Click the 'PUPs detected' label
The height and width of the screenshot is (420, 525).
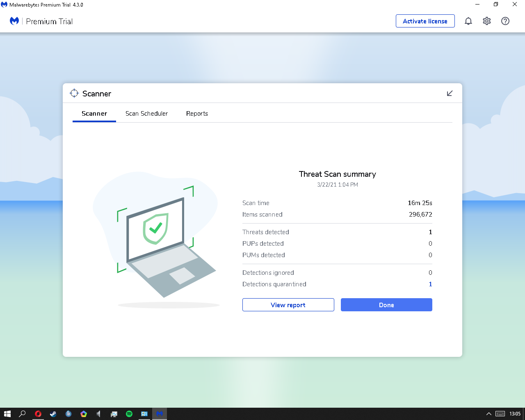pyautogui.click(x=263, y=244)
